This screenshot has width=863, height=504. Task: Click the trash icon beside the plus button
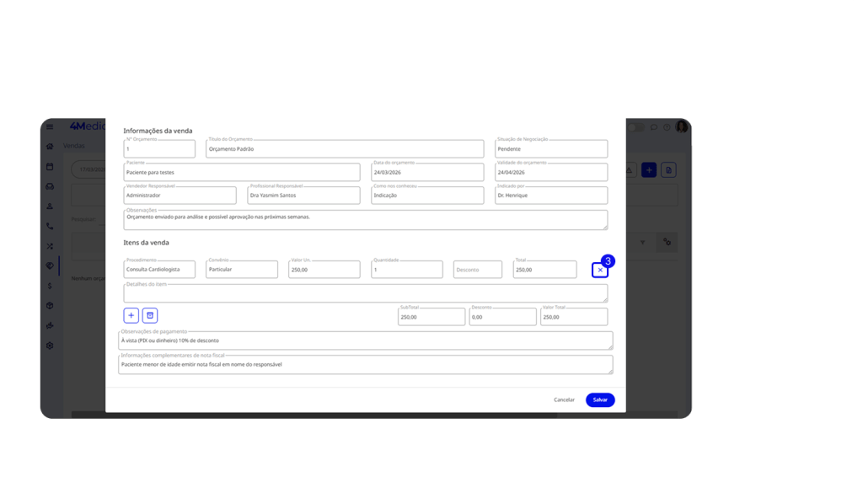pyautogui.click(x=150, y=315)
